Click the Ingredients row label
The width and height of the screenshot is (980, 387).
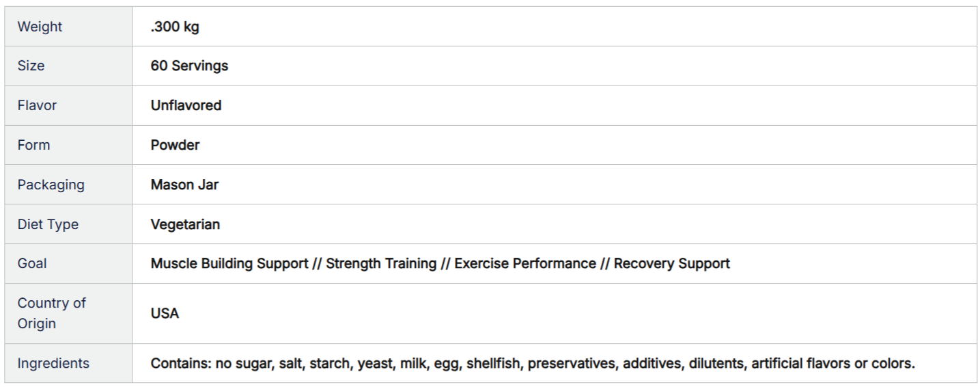[x=53, y=363]
